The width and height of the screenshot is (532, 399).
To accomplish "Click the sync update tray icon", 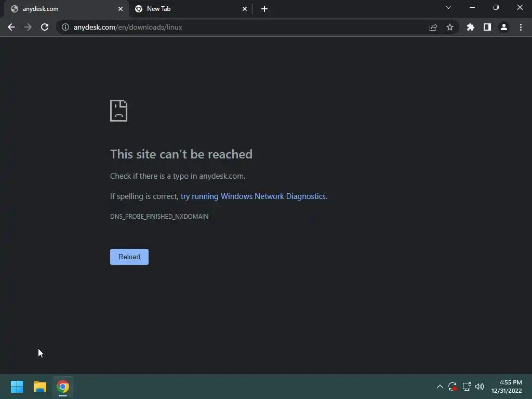I will (453, 387).
